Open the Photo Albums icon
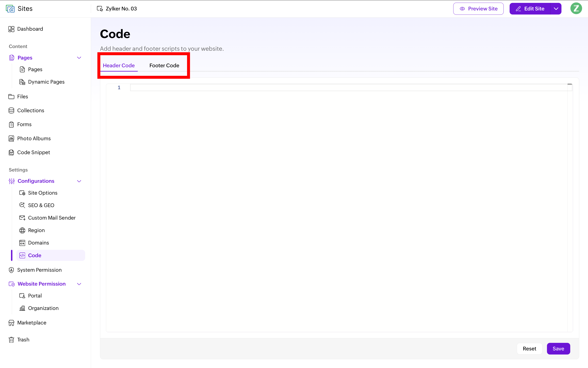The image size is (588, 368). tap(11, 138)
